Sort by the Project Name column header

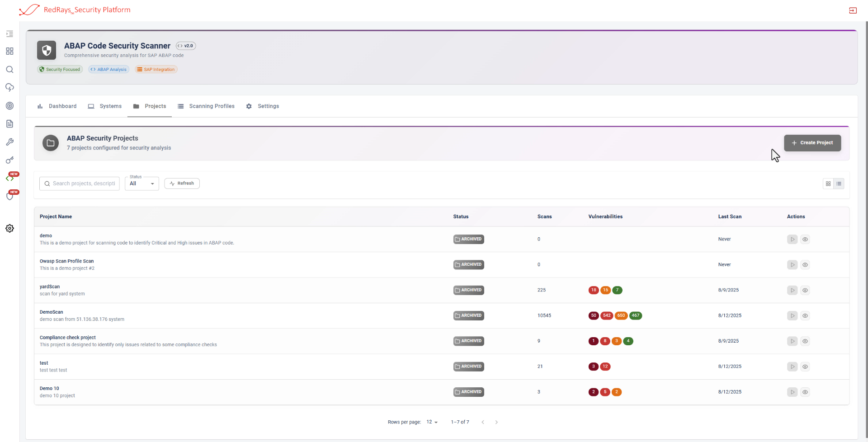[56, 216]
